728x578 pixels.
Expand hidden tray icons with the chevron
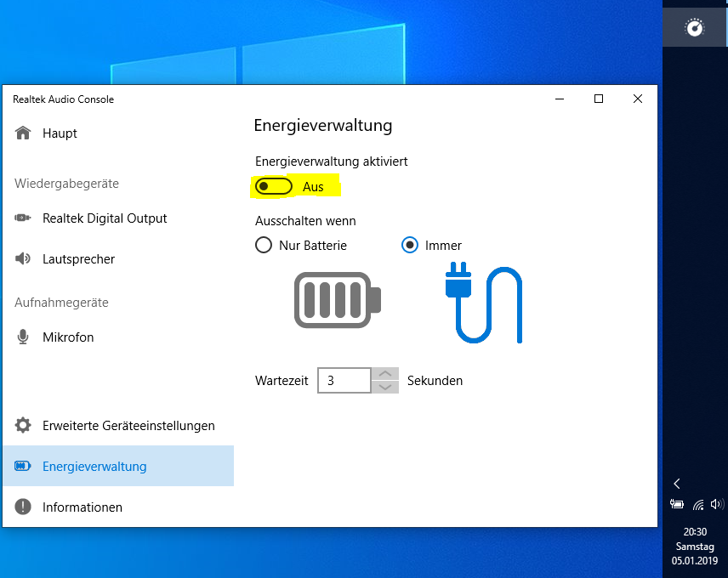click(677, 484)
